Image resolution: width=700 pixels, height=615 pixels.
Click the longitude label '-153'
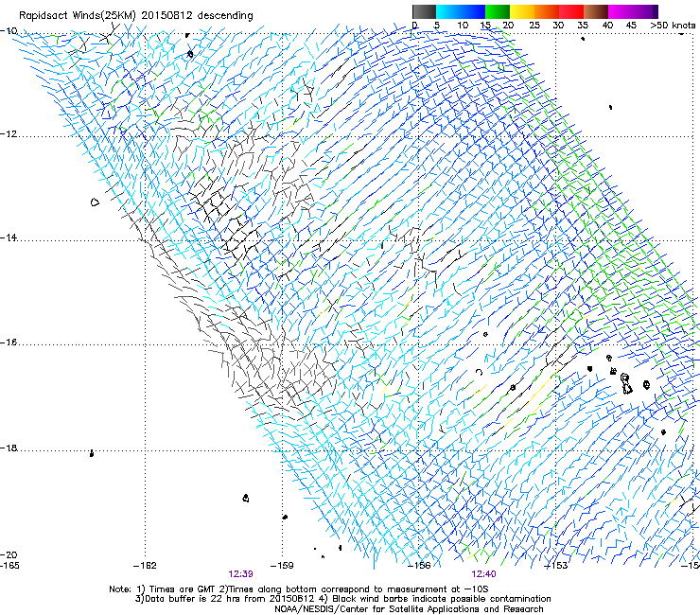[556, 566]
